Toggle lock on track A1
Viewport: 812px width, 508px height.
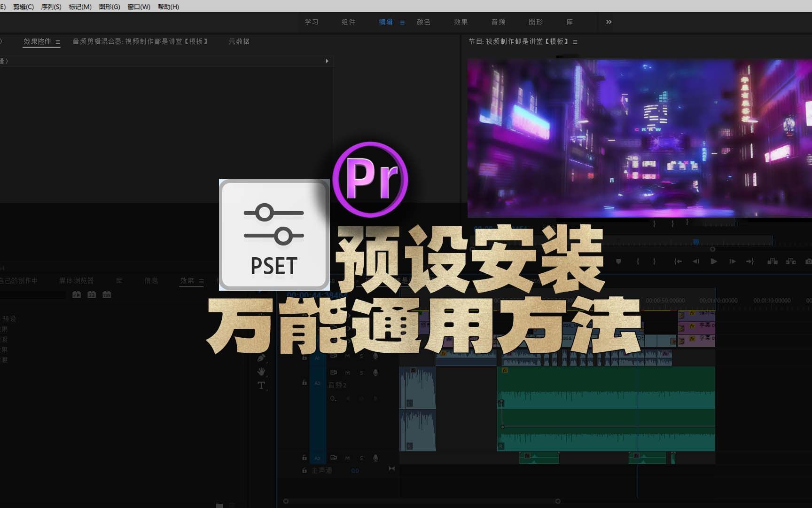(x=304, y=357)
